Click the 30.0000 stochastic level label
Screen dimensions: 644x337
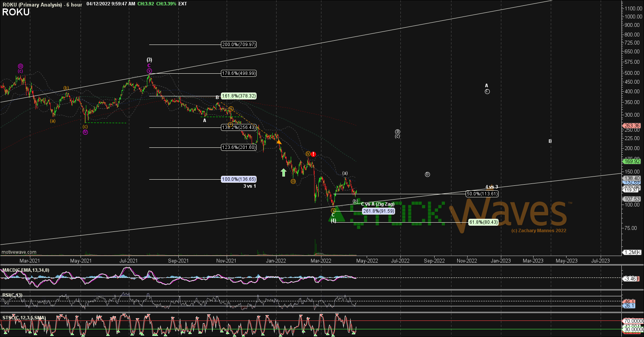(633, 329)
